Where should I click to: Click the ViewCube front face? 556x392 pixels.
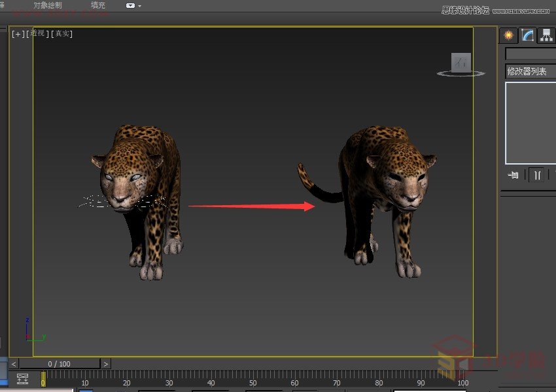pos(461,63)
